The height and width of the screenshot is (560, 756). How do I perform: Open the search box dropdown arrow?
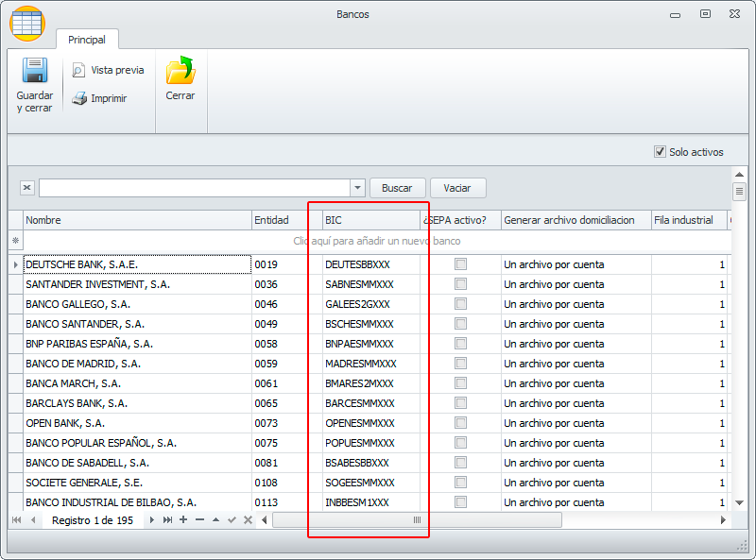click(358, 188)
